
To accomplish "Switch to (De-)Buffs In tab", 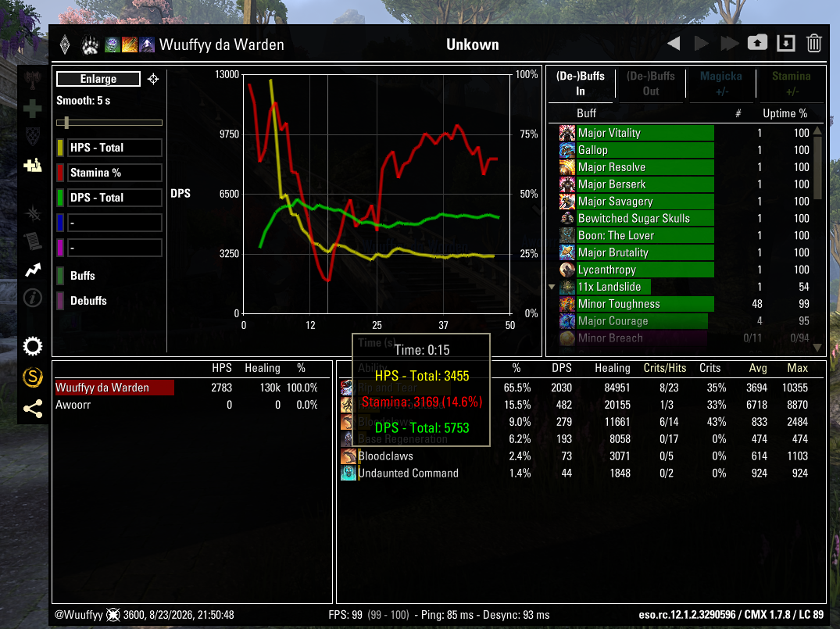I will tap(580, 84).
